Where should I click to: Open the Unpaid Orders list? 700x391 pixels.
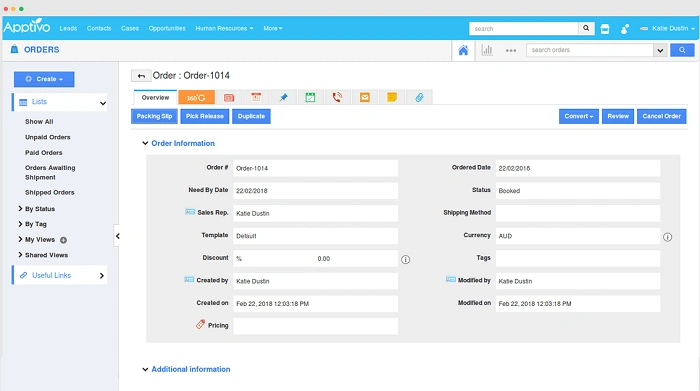point(48,137)
